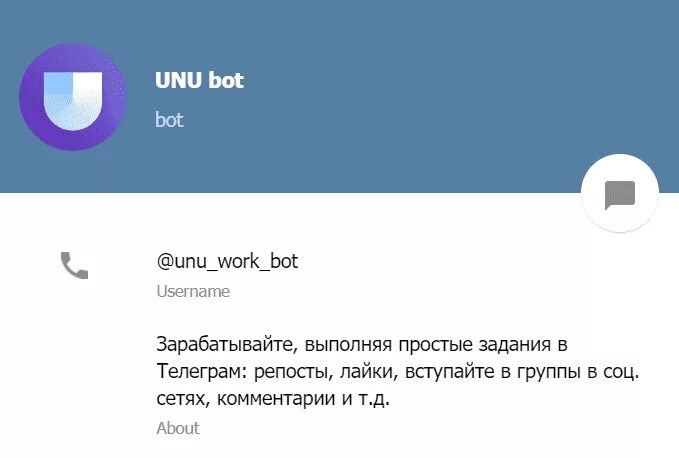The height and width of the screenshot is (458, 679).
Task: Click 'простые задания' in the about text
Action: (x=475, y=345)
